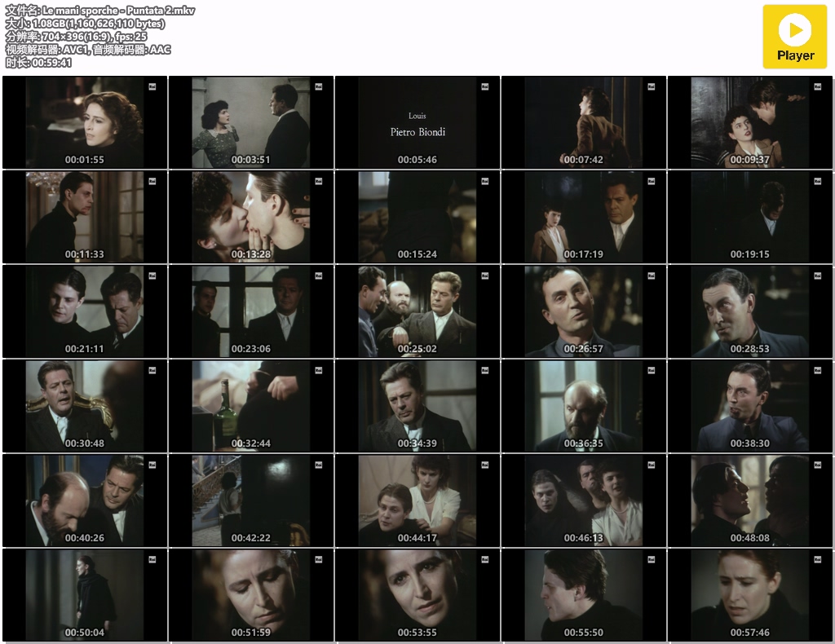Open the thumbnail at 00:44:17
Image resolution: width=835 pixels, height=644 pixels.
tap(417, 501)
